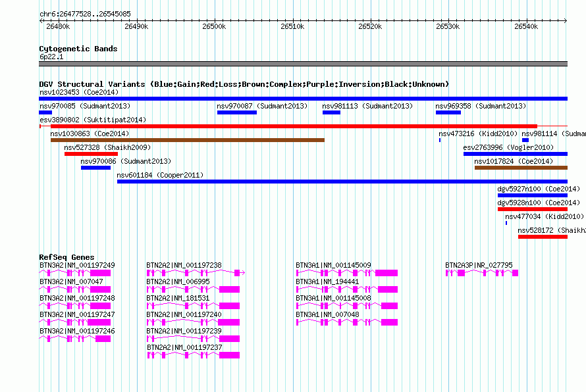This screenshot has width=586, height=392.
Task: Click the gray 6p22.1 cytogenetic band bar
Action: click(x=303, y=64)
